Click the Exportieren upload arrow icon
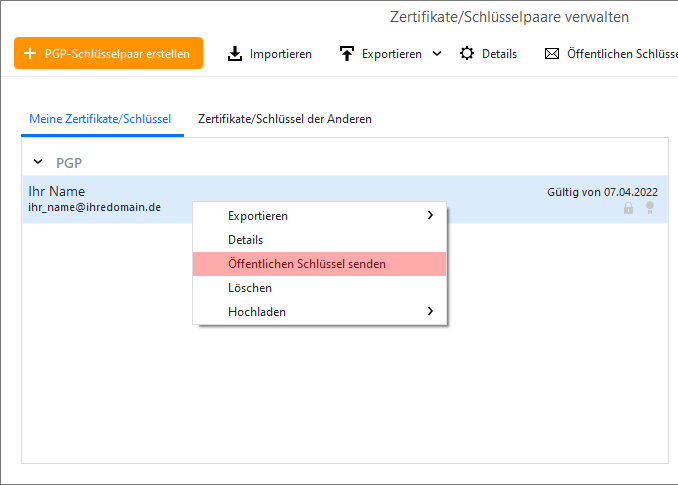Image resolution: width=678 pixels, height=485 pixels. (347, 54)
